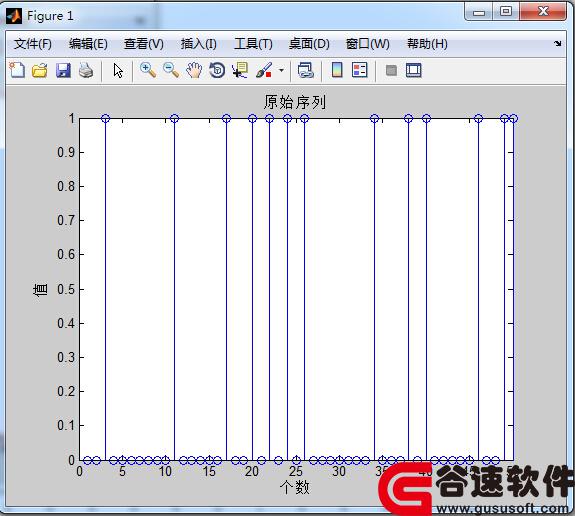Hide plot tools via gray square icon
575x516 pixels.
click(x=391, y=70)
